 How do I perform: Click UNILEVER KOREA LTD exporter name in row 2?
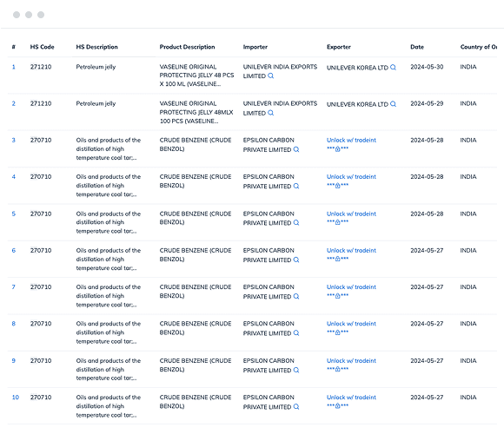point(357,104)
